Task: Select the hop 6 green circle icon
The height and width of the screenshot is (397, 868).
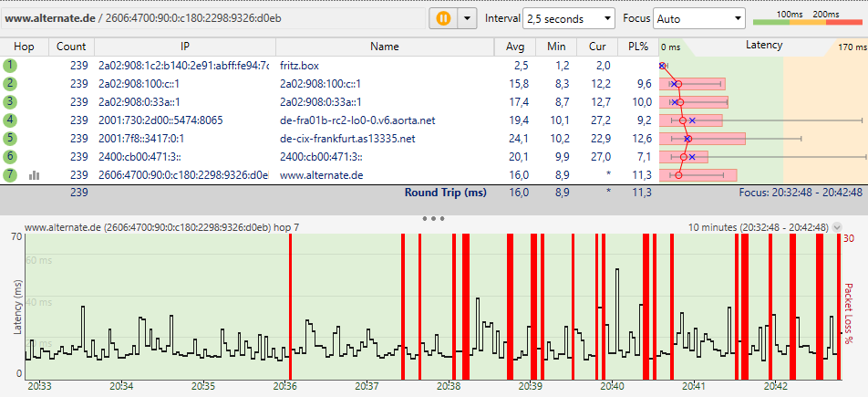Action: [10, 156]
